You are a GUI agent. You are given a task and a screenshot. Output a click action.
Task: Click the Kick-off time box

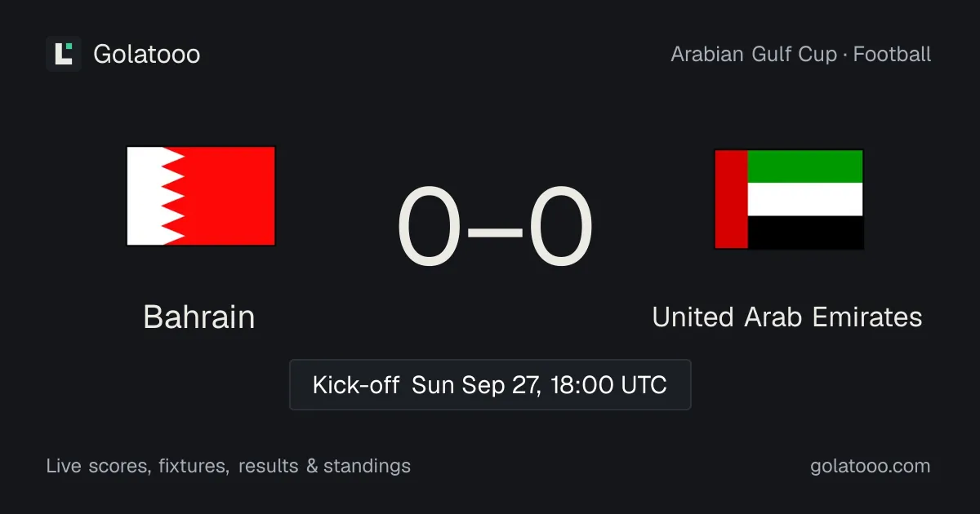pos(490,384)
